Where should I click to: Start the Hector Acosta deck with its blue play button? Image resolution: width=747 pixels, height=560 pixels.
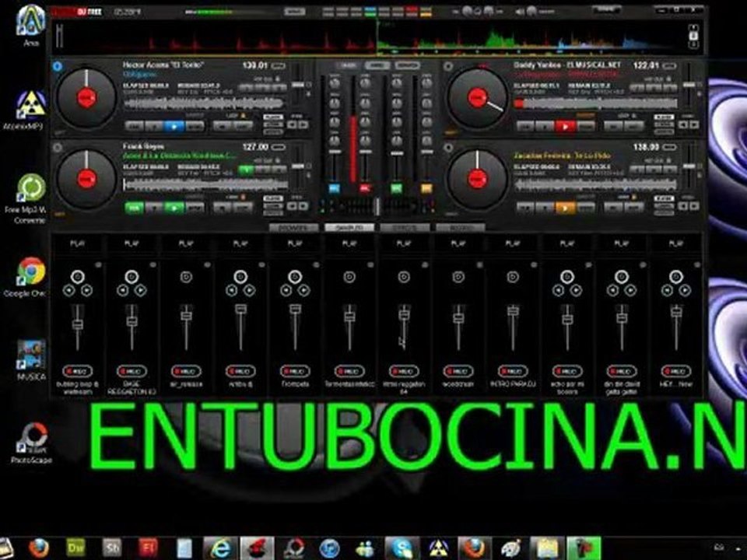pyautogui.click(x=174, y=127)
